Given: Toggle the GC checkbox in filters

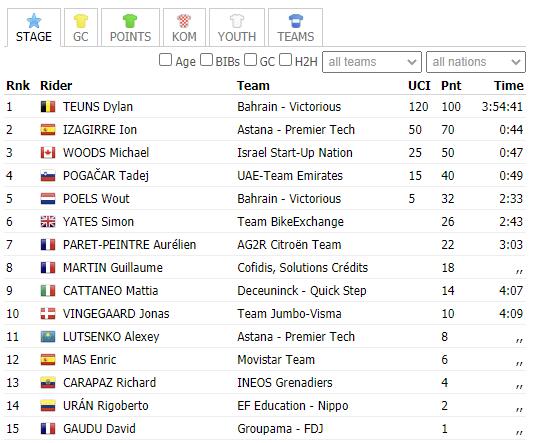Looking at the screenshot, I should pos(250,60).
